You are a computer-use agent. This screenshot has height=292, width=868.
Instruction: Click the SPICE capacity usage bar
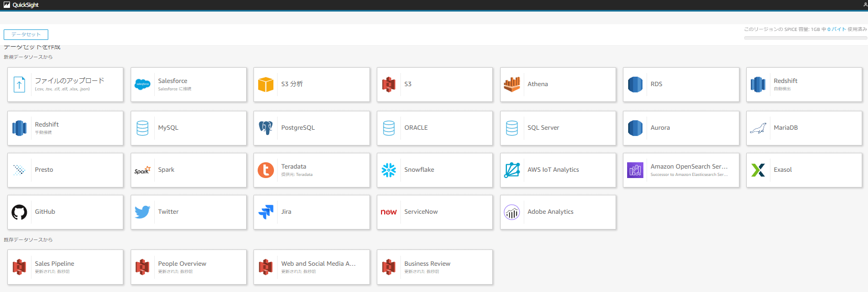805,38
